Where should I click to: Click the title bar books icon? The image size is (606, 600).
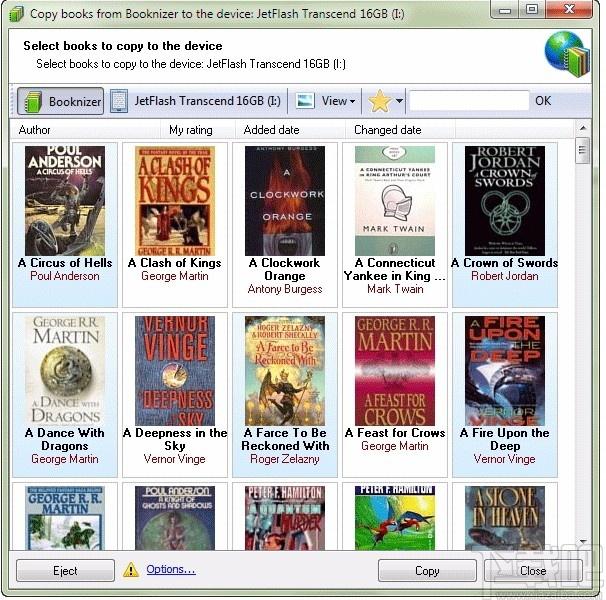pos(17,15)
